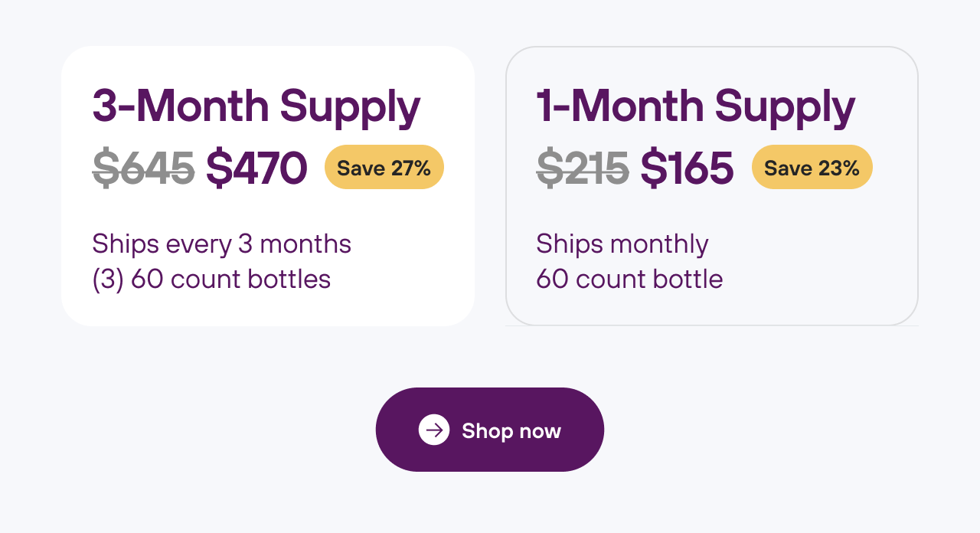
Task: Click the 'Ships every 3 months' text
Action: (221, 244)
